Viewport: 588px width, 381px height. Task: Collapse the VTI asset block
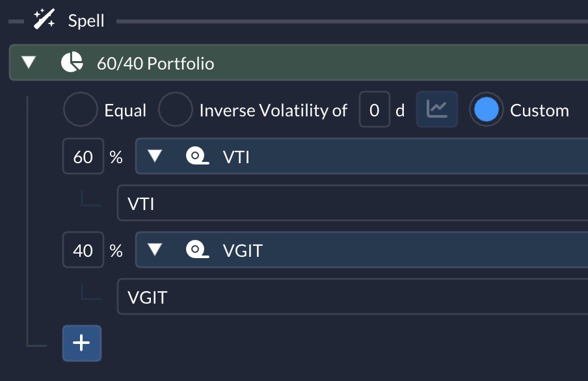tap(155, 156)
